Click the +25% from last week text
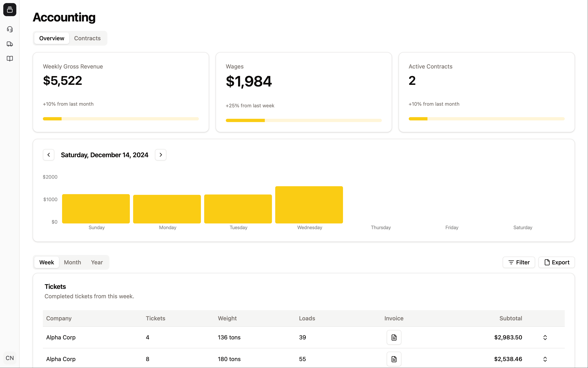The image size is (588, 368). (250, 106)
